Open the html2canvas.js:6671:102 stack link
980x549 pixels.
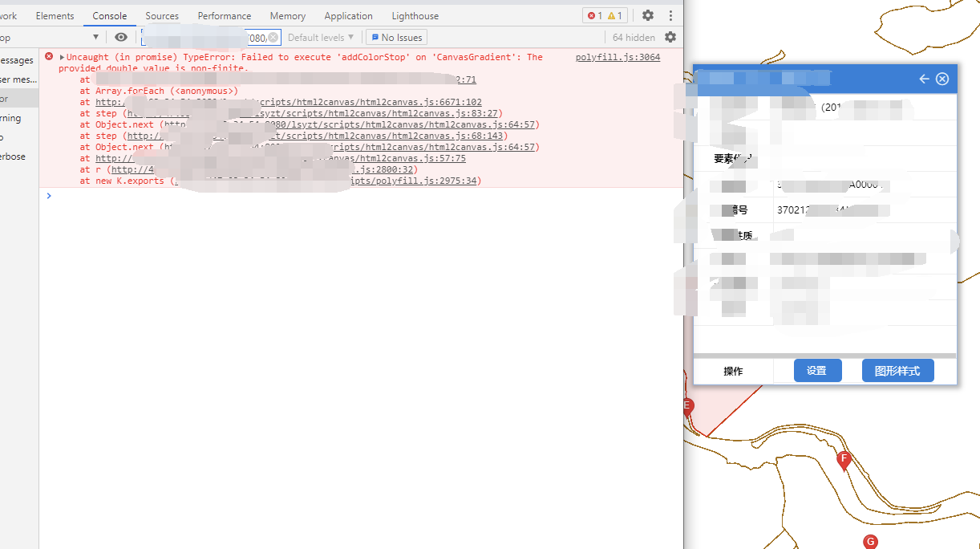[289, 102]
